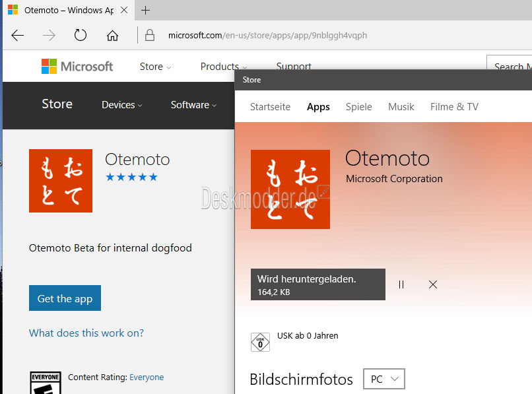Click the browser forward arrow

50,35
